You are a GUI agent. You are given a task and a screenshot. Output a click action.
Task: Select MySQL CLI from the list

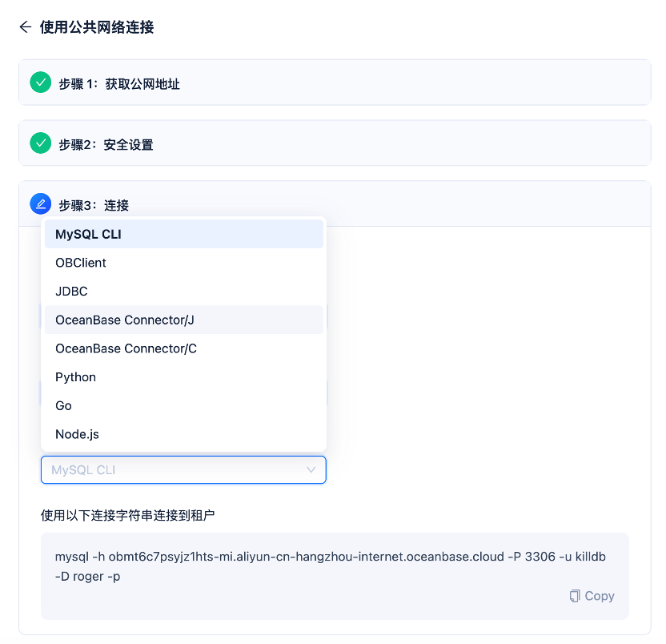88,235
